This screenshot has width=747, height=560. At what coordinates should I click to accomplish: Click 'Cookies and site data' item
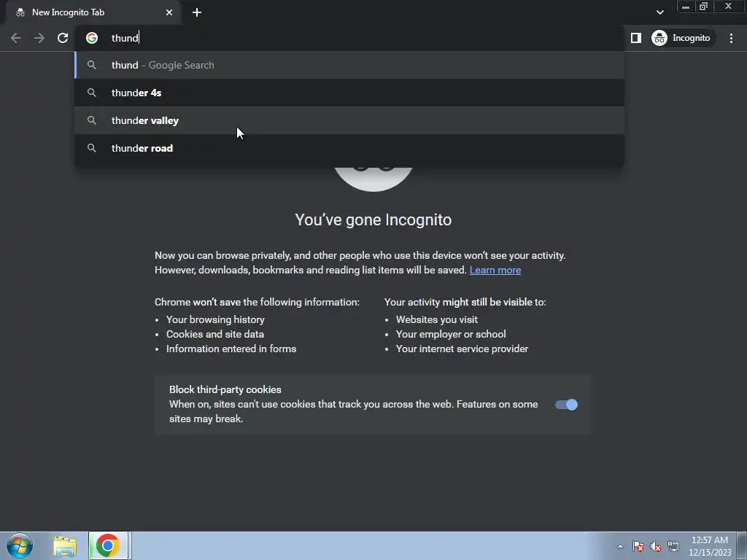215,334
